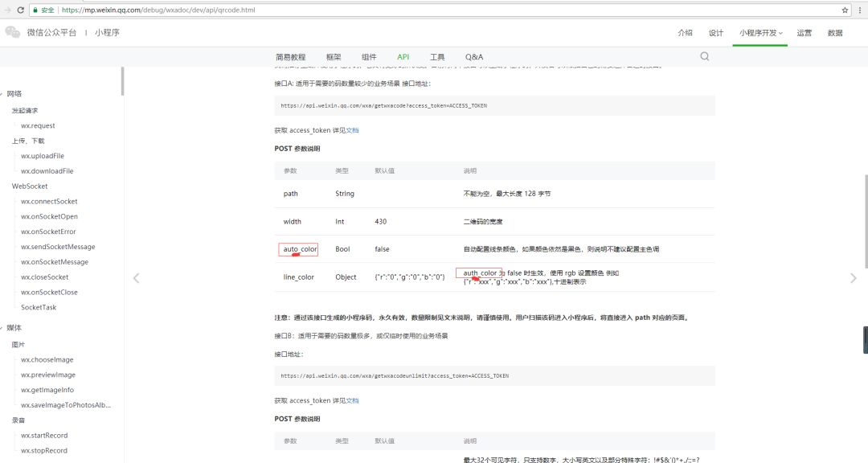This screenshot has height=463, width=868.
Task: Open wx.startRecord in sidebar
Action: (44, 436)
